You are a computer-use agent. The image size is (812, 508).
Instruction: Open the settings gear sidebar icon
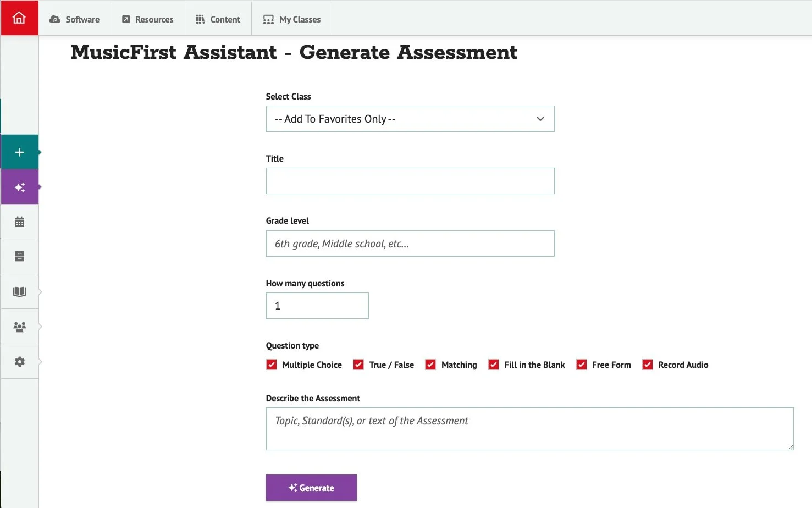[x=20, y=362]
